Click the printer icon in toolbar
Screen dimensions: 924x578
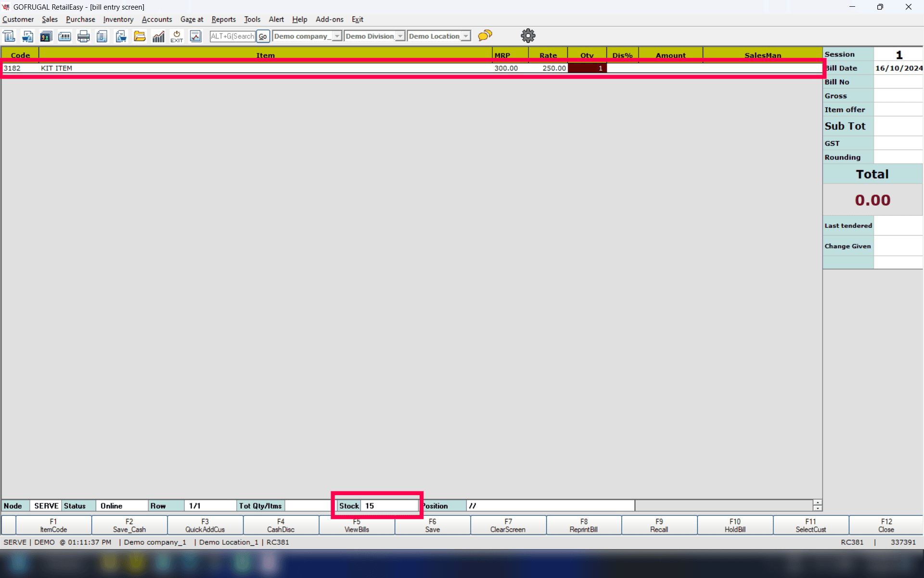[83, 36]
